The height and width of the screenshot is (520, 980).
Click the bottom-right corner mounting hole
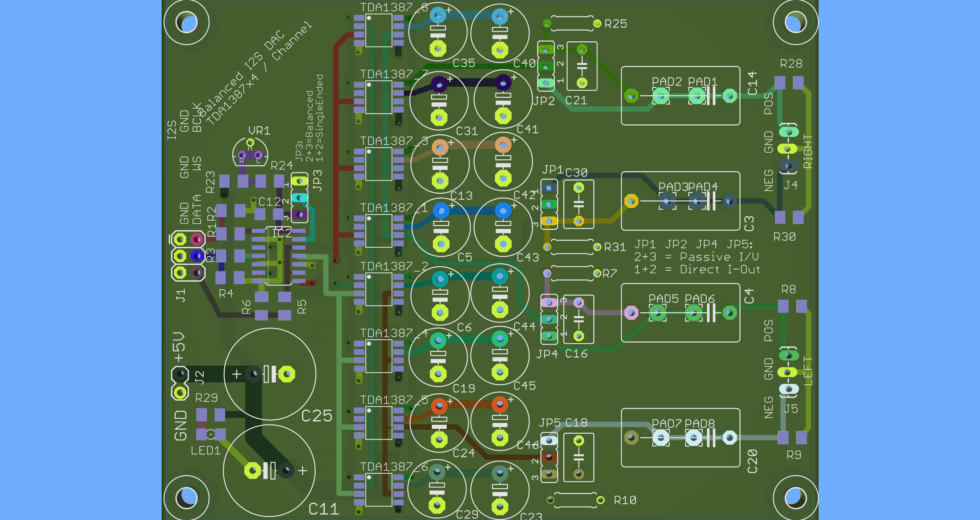point(795,498)
